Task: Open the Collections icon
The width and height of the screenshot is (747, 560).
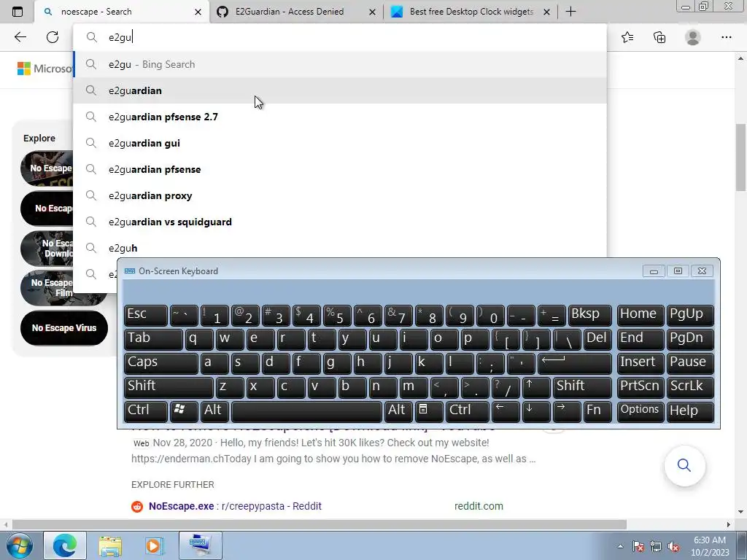Action: point(659,37)
